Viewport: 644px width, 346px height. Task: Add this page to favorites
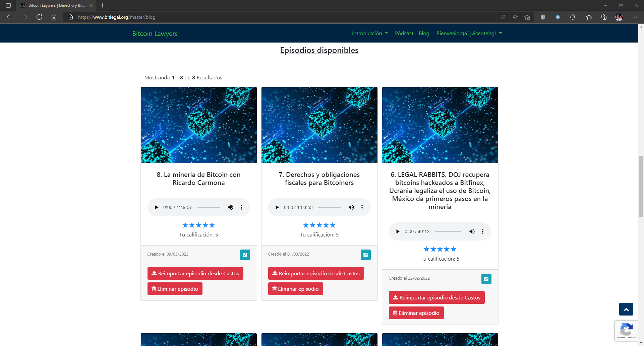[527, 17]
